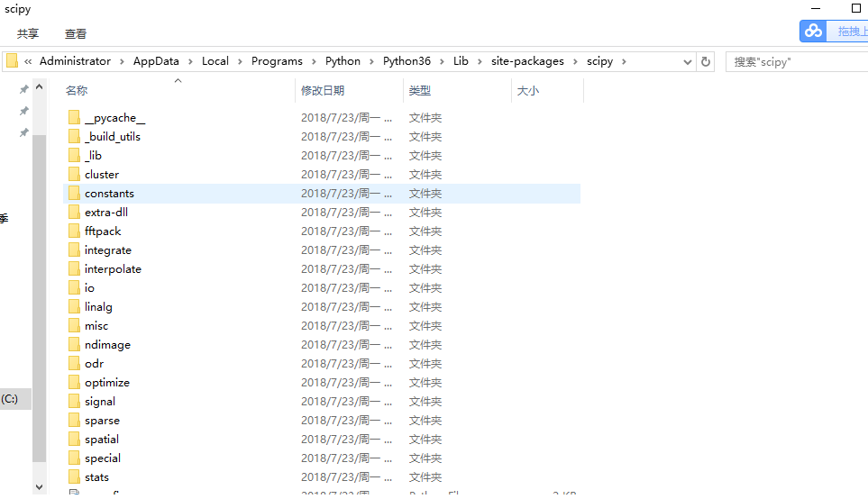
Task: Select the linalg folder icon
Action: click(74, 306)
